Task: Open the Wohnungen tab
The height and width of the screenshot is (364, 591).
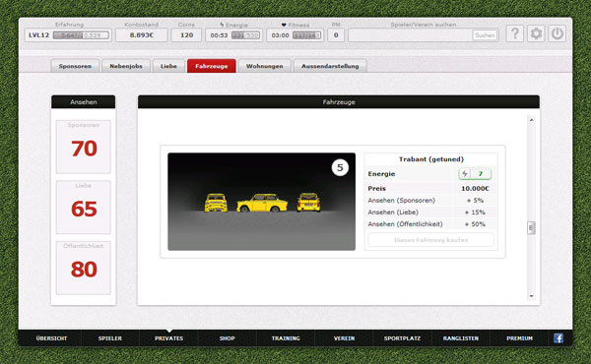Action: click(x=265, y=66)
